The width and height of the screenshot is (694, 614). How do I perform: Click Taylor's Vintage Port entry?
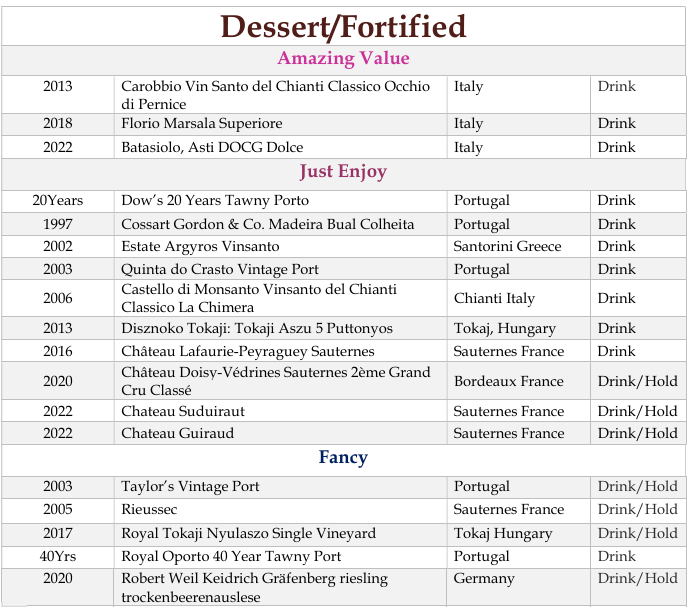click(x=190, y=487)
